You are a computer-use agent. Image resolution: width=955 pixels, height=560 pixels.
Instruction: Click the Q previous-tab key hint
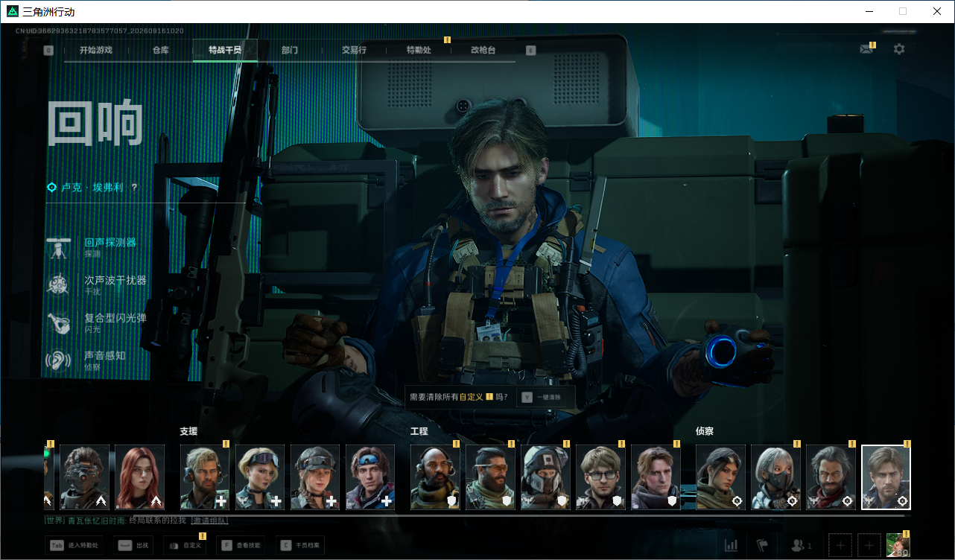point(48,51)
